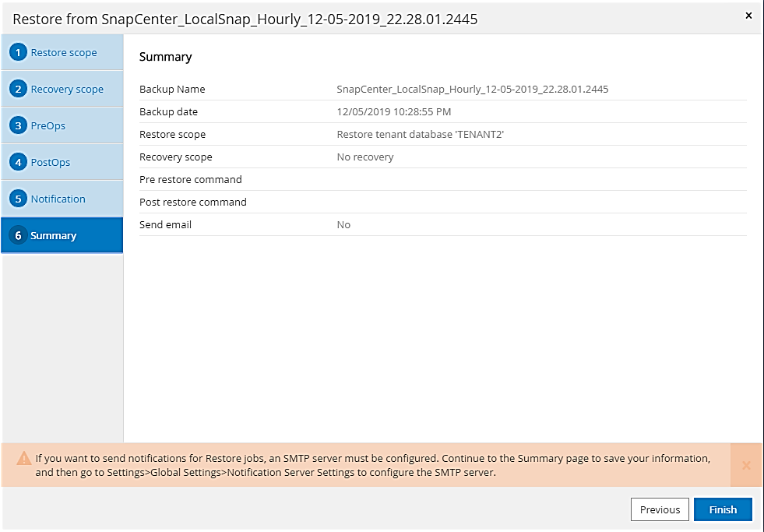Click the orange warning triangle icon

[23, 459]
